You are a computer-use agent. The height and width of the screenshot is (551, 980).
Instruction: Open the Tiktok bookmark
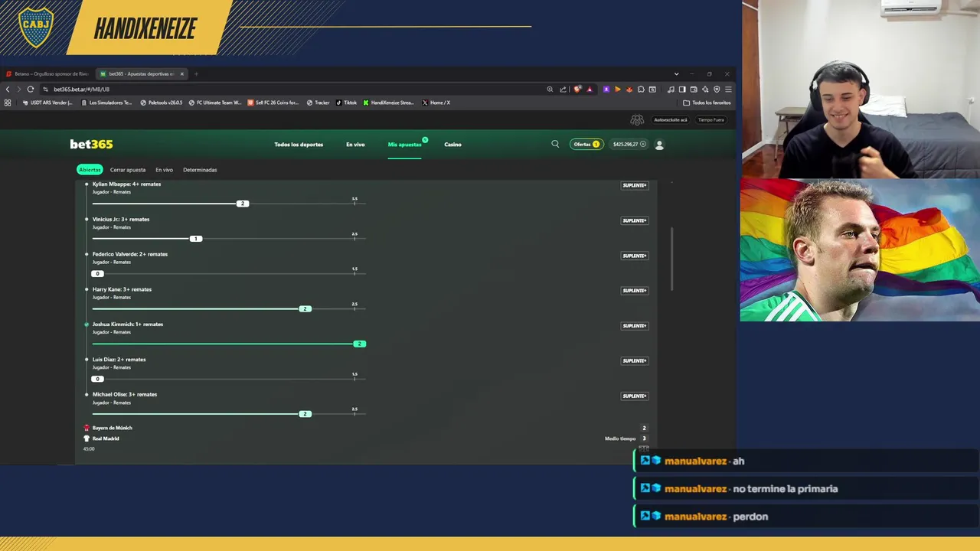(x=346, y=103)
